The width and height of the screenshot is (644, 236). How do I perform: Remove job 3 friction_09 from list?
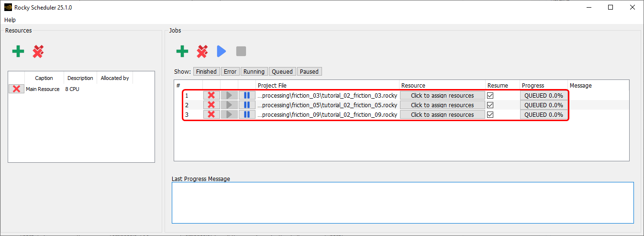(x=211, y=114)
